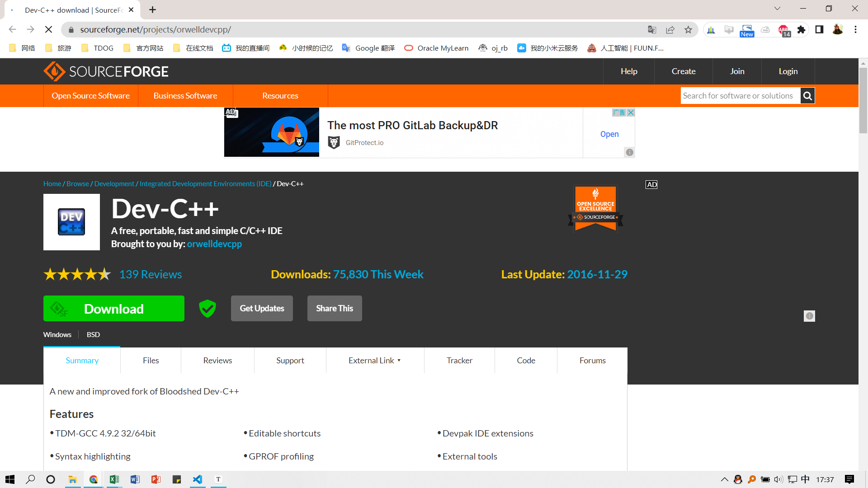Click the five-star rating display
Image resolution: width=868 pixels, height=488 pixels.
point(77,274)
